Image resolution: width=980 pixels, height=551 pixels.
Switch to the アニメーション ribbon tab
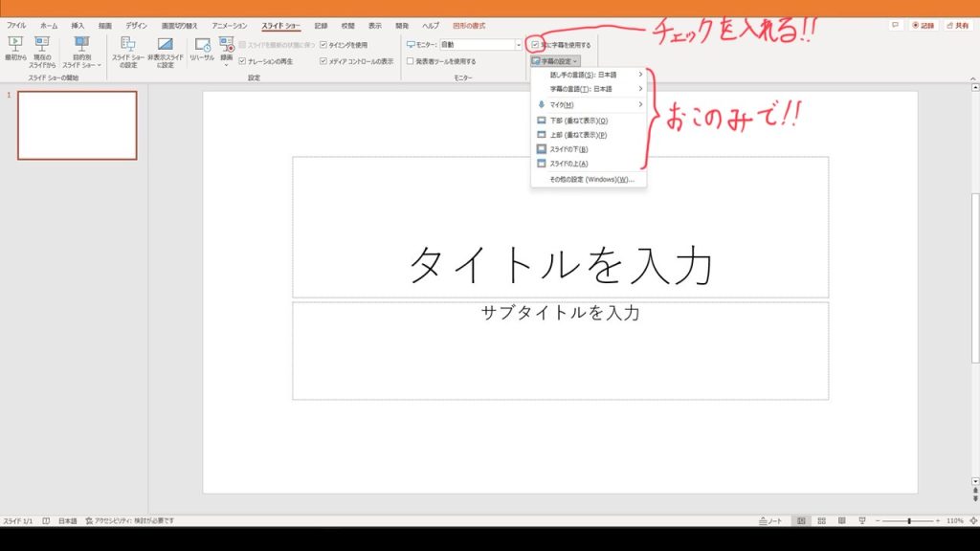tap(229, 25)
